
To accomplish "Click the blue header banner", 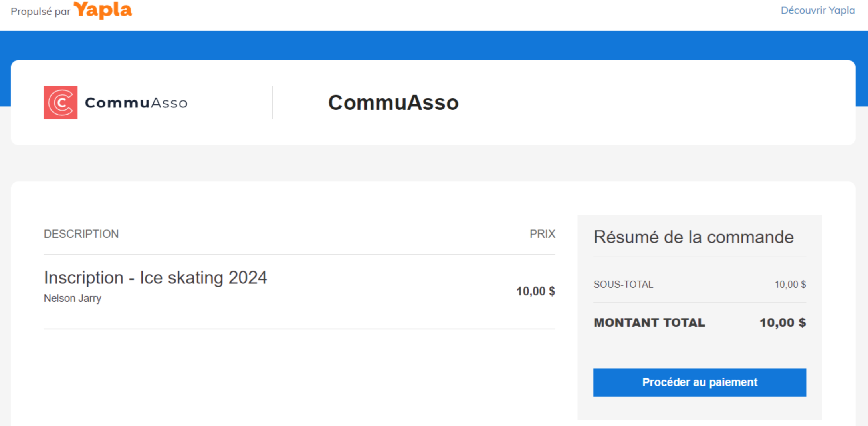I will [x=434, y=45].
